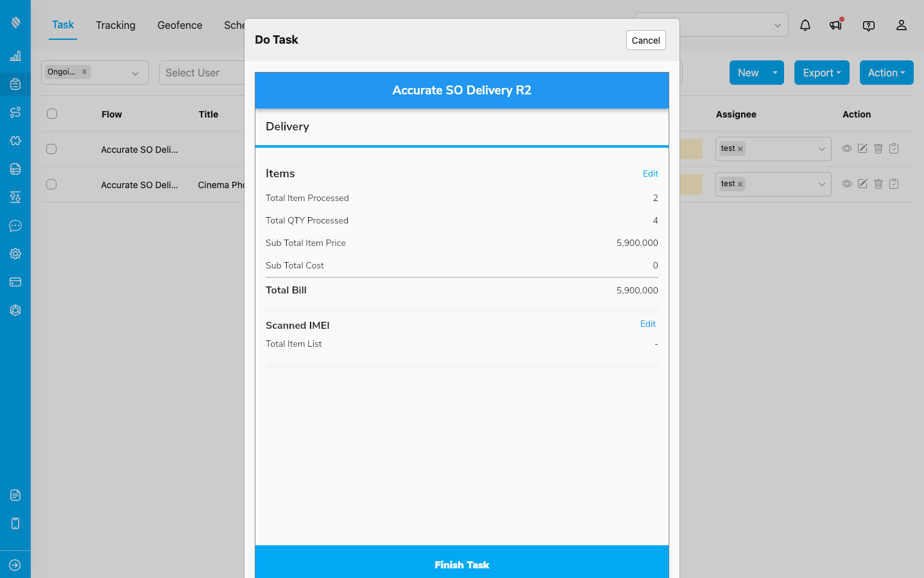Open the dashboard chart icon in the sidebar
Screen dimensions: 924x578
click(x=15, y=56)
